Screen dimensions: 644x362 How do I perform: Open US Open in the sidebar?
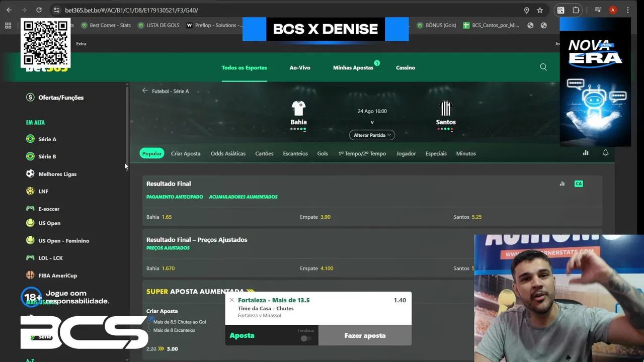point(43,223)
